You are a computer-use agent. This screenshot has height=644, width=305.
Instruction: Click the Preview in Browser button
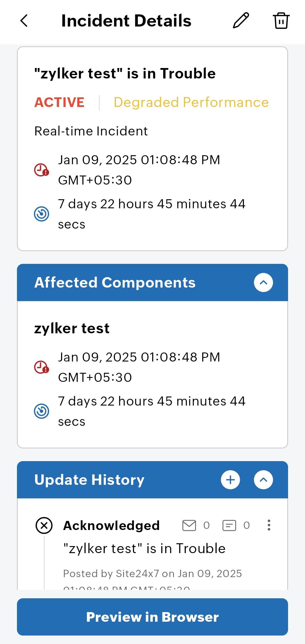pos(152,617)
